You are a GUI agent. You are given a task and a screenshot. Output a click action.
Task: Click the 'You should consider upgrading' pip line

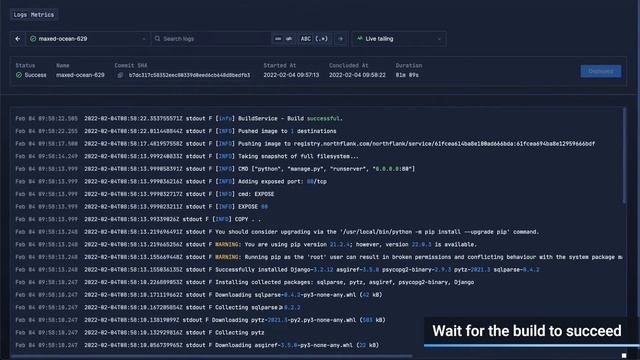pos(277,232)
